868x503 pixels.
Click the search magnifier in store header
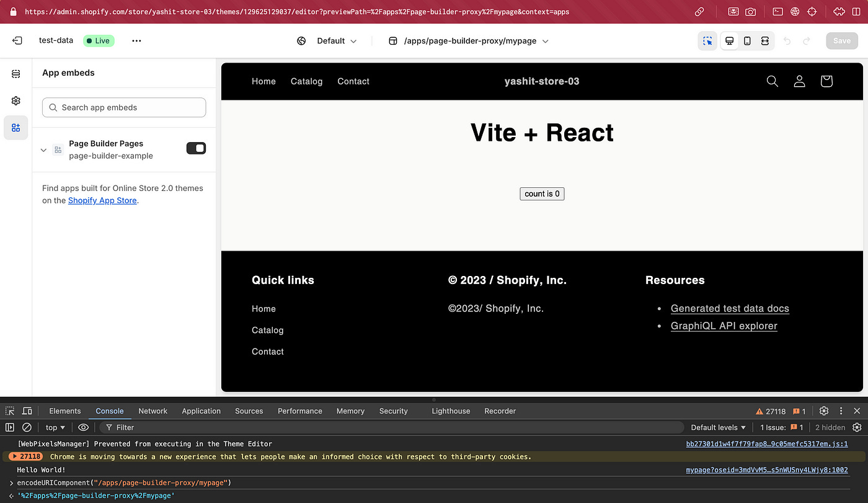pyautogui.click(x=773, y=81)
